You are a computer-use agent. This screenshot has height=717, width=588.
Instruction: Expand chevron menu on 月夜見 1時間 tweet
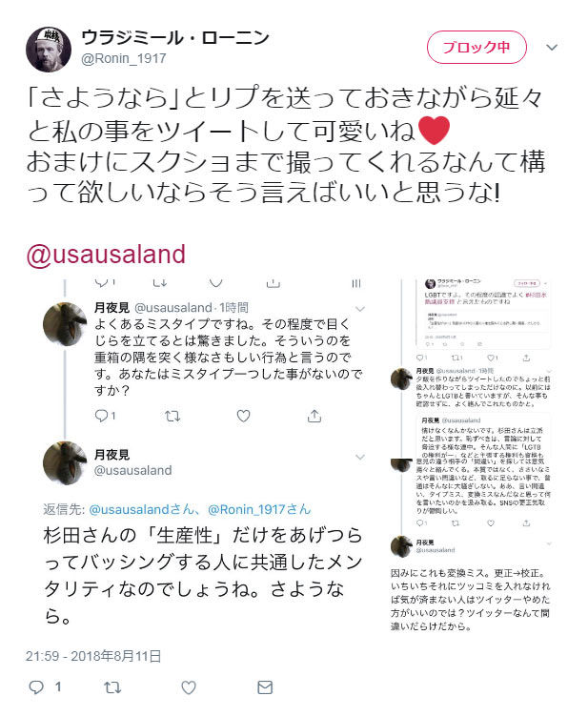(x=360, y=309)
